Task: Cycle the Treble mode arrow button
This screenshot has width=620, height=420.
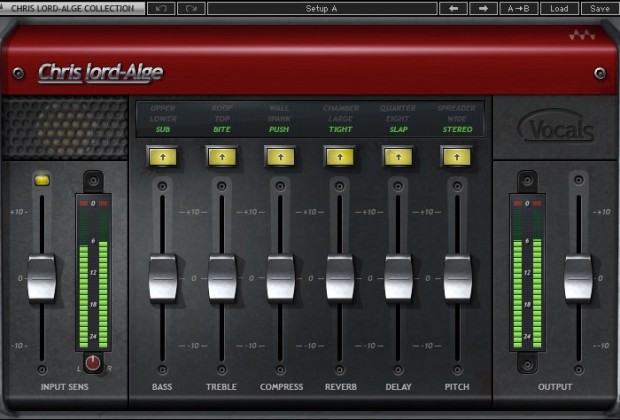Action: click(222, 157)
